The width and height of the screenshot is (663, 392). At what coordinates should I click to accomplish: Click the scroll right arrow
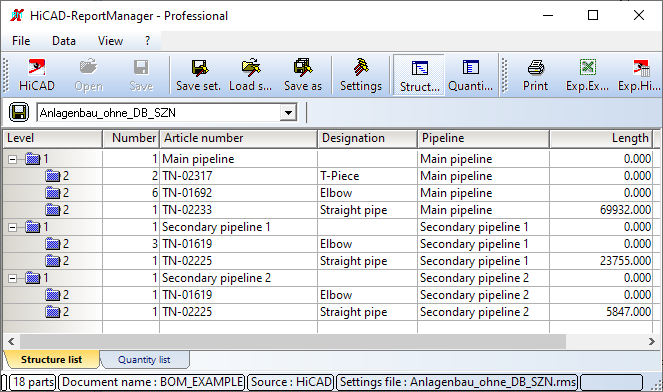tap(652, 341)
